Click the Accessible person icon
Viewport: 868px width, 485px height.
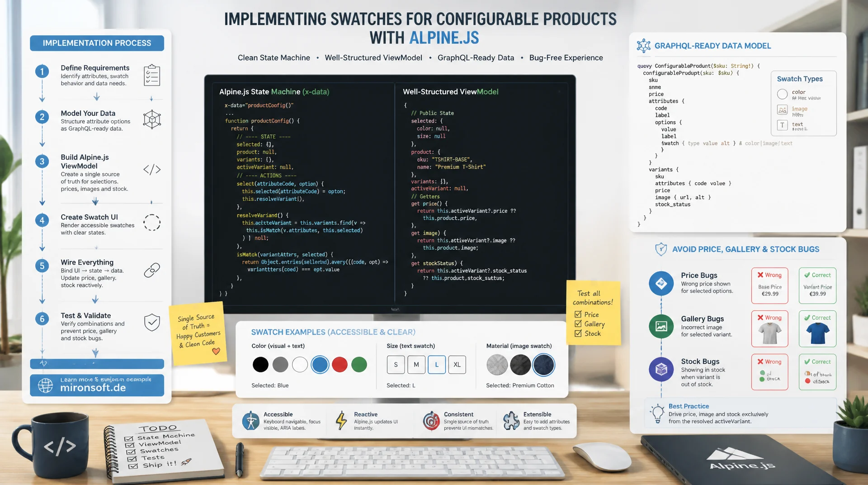250,421
